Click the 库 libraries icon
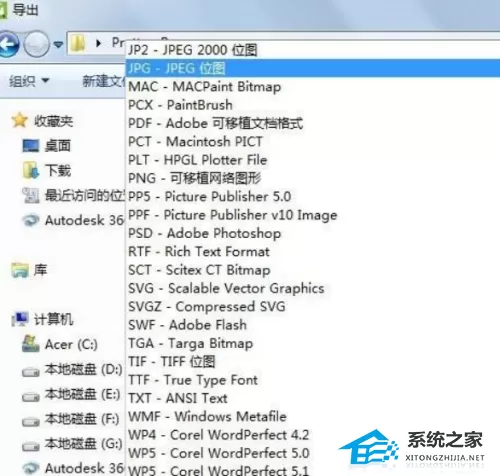Viewport: 500px width, 476px height. pyautogui.click(x=20, y=270)
